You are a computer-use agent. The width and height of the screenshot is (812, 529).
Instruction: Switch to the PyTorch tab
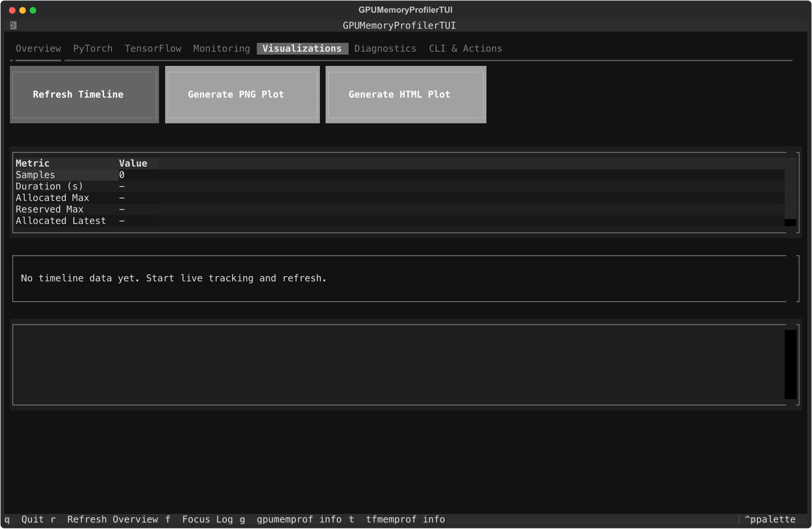[x=93, y=48]
